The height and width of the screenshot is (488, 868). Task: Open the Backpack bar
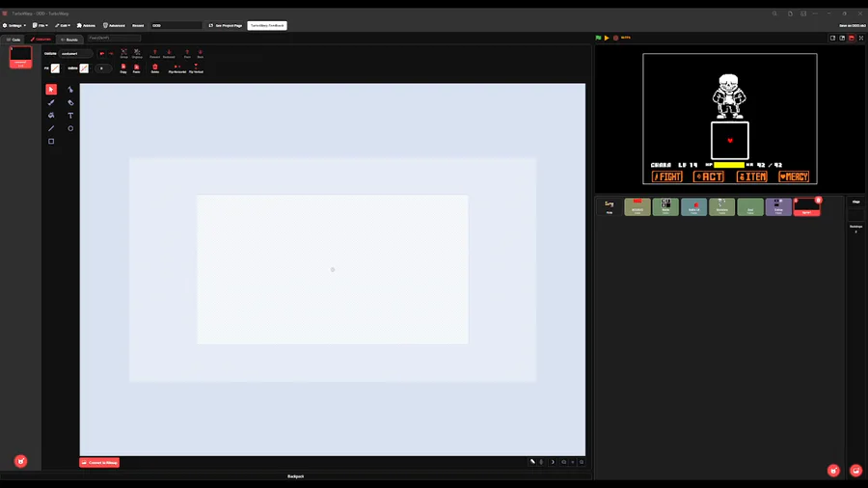click(x=296, y=475)
